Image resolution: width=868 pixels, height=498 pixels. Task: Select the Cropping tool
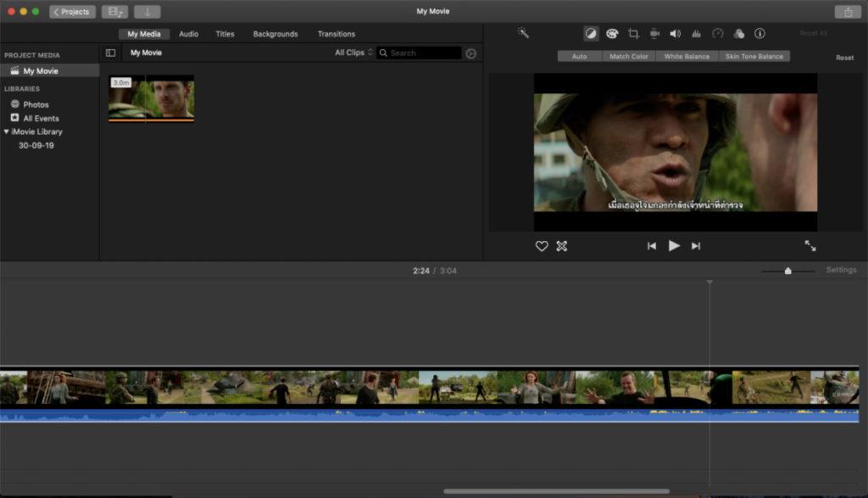pyautogui.click(x=634, y=34)
